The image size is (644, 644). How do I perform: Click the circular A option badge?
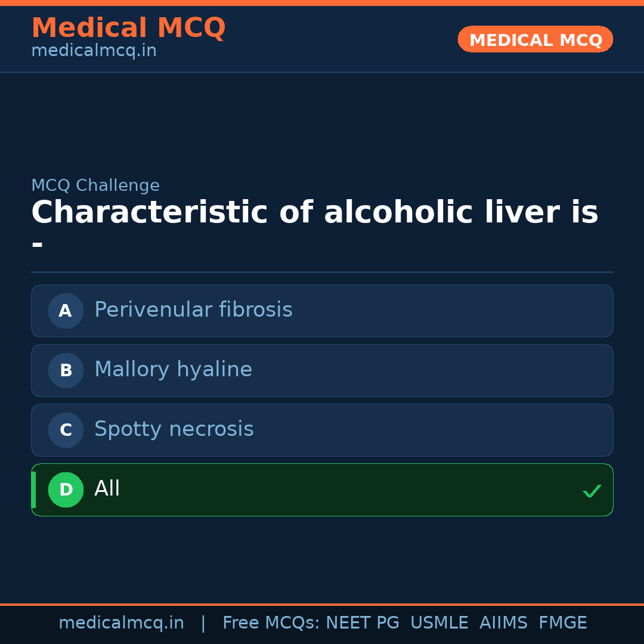click(66, 311)
